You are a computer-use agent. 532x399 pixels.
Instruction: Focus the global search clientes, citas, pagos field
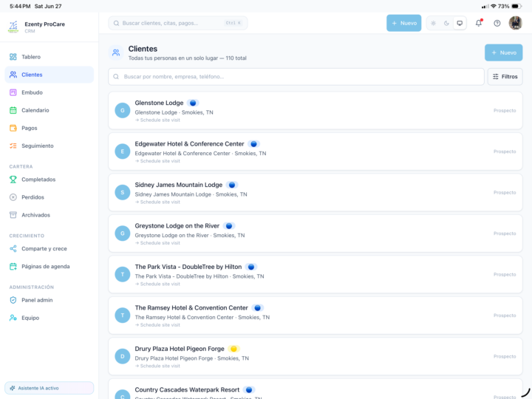pos(178,23)
